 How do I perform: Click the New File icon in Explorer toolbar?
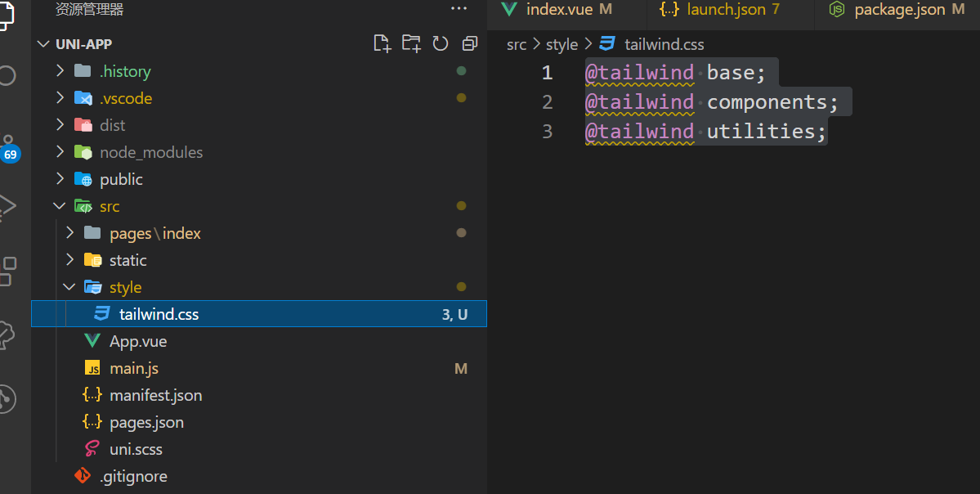point(382,43)
